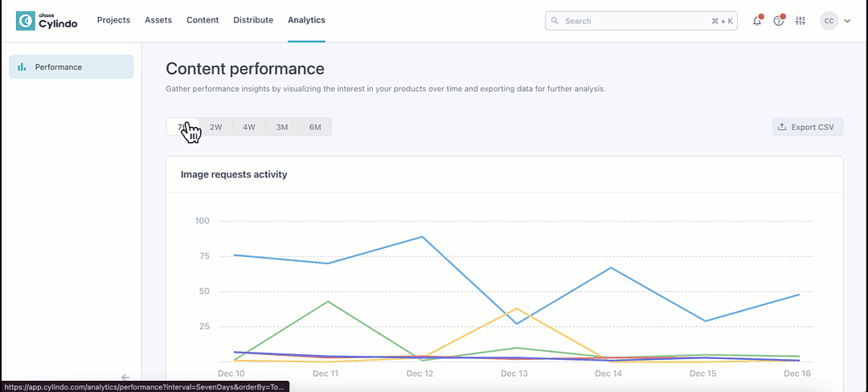Expand the account dropdown chevron
This screenshot has width=868, height=392.
click(847, 21)
